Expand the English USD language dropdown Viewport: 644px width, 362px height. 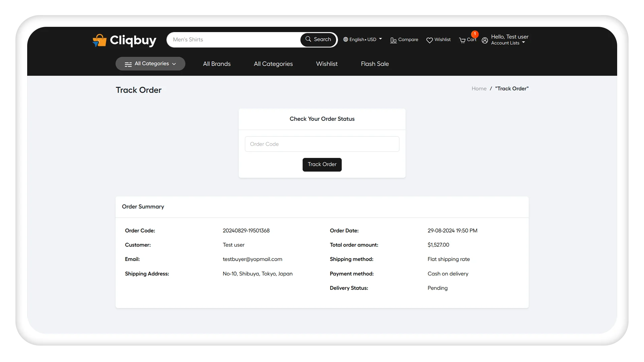[362, 40]
